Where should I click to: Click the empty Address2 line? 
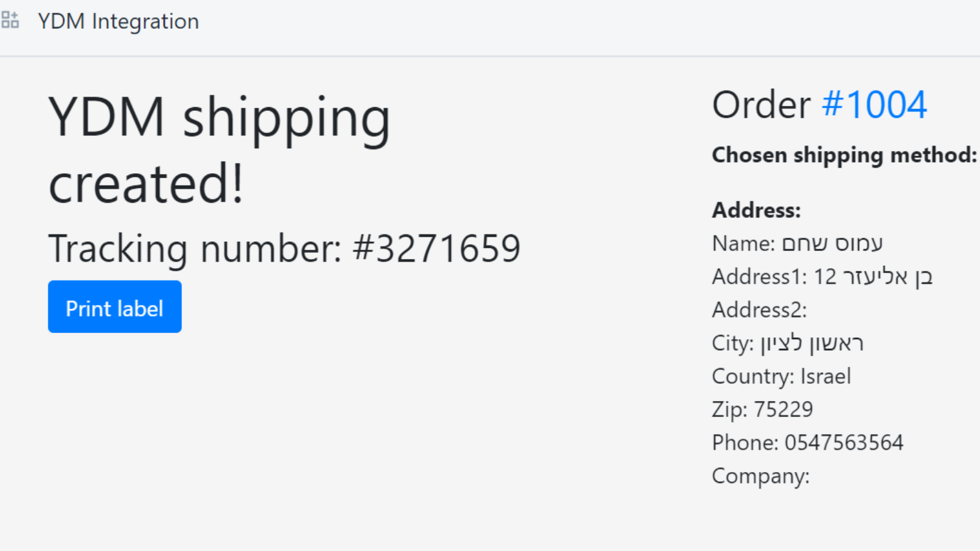pyautogui.click(x=759, y=310)
